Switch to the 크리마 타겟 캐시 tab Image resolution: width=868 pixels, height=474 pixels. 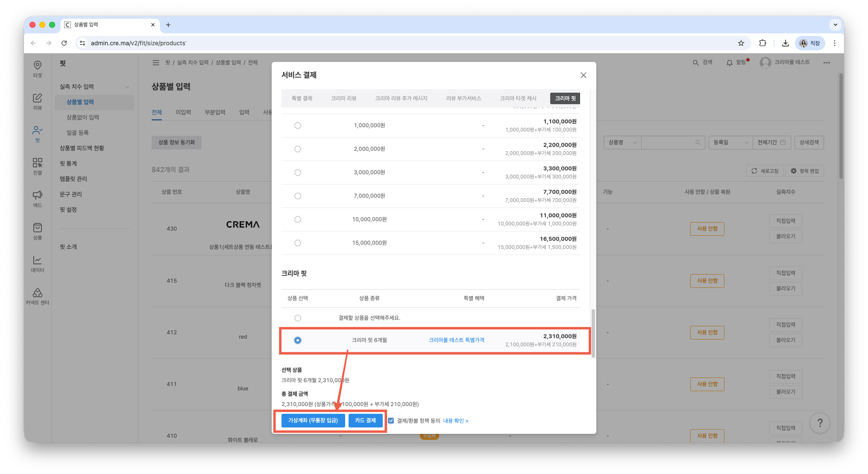tap(518, 98)
